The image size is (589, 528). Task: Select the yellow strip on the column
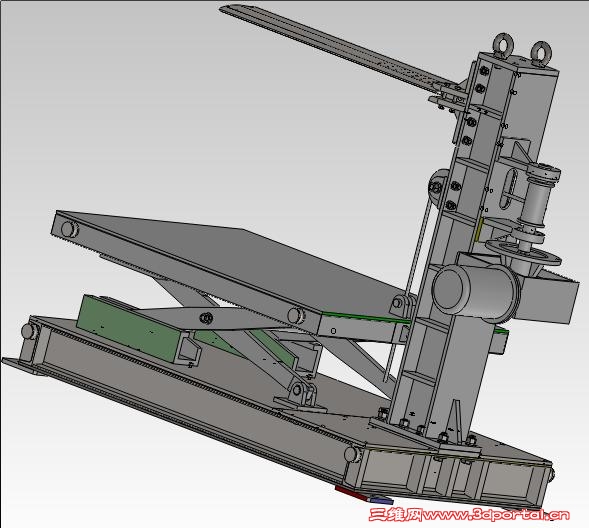click(x=478, y=229)
